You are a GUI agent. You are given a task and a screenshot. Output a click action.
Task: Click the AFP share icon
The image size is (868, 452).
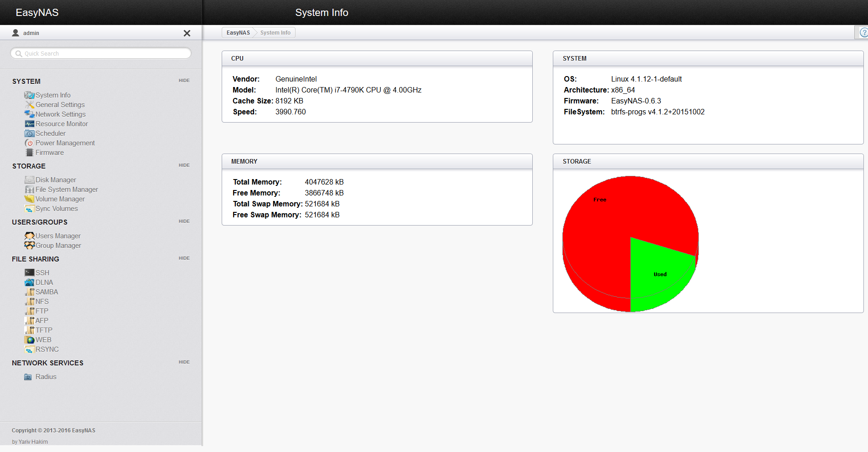pos(30,321)
